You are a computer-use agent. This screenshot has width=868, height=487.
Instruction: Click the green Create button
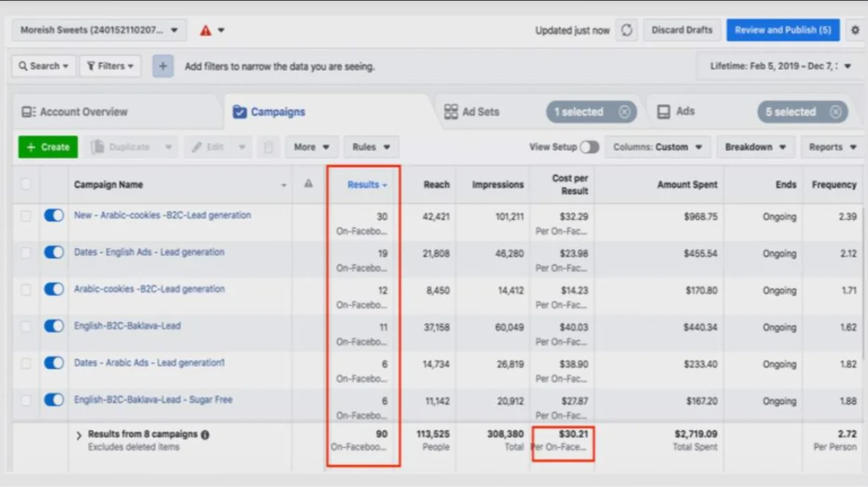point(48,147)
